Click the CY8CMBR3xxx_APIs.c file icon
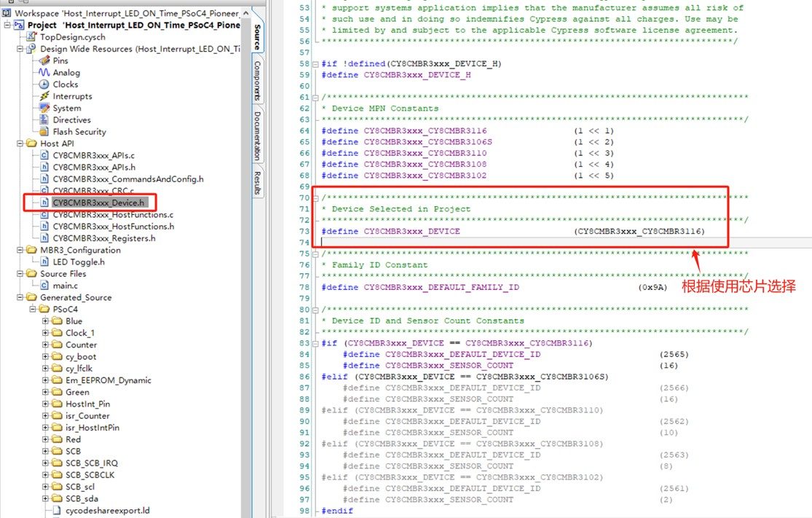This screenshot has width=812, height=518. [x=44, y=155]
